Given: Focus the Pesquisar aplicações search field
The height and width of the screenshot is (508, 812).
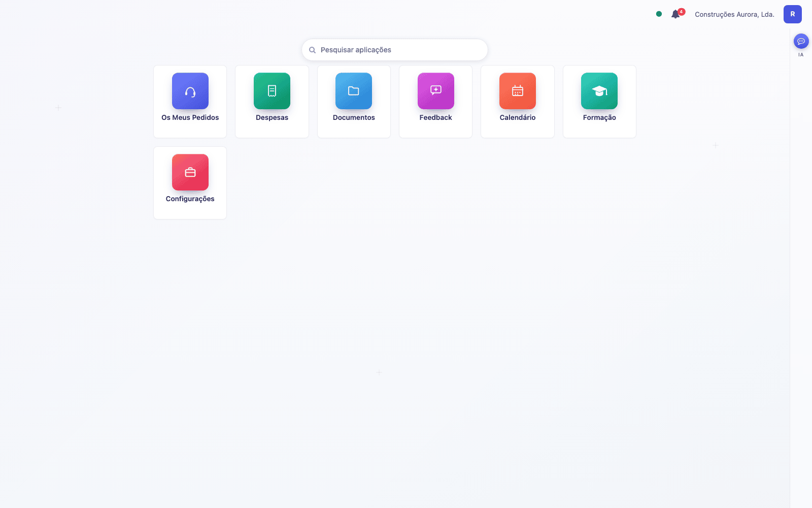Looking at the screenshot, I should [x=395, y=50].
